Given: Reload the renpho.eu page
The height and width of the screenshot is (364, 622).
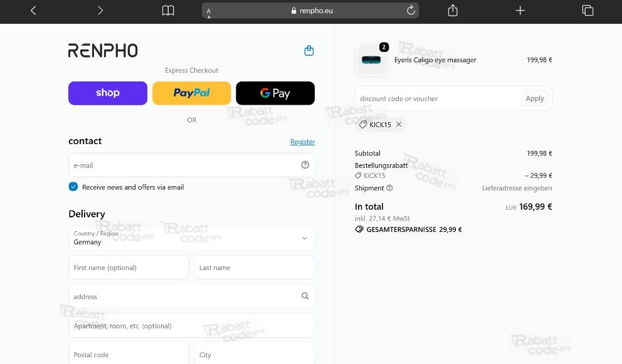Looking at the screenshot, I should [x=411, y=10].
